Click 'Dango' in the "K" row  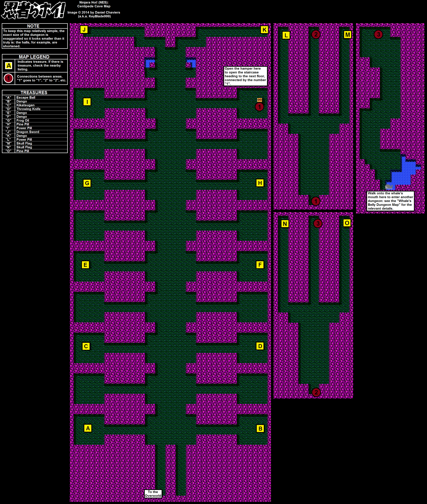22,136
